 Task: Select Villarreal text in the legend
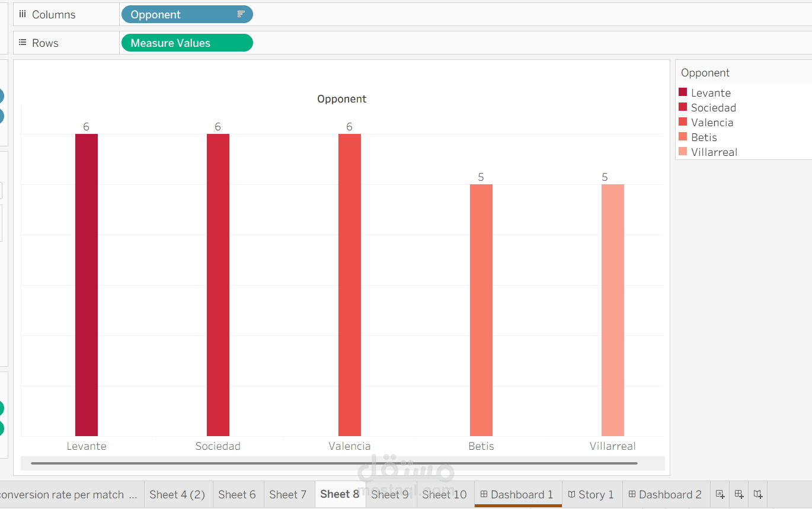714,152
